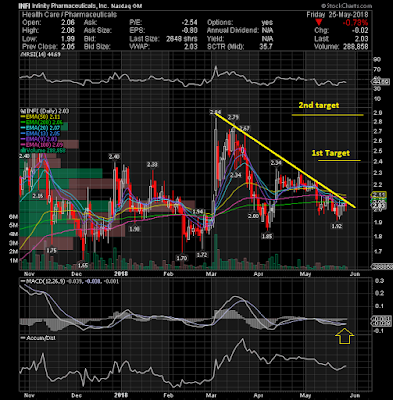Select the EPS value -0.80
This screenshot has height=400, width=393.
pyautogui.click(x=189, y=31)
